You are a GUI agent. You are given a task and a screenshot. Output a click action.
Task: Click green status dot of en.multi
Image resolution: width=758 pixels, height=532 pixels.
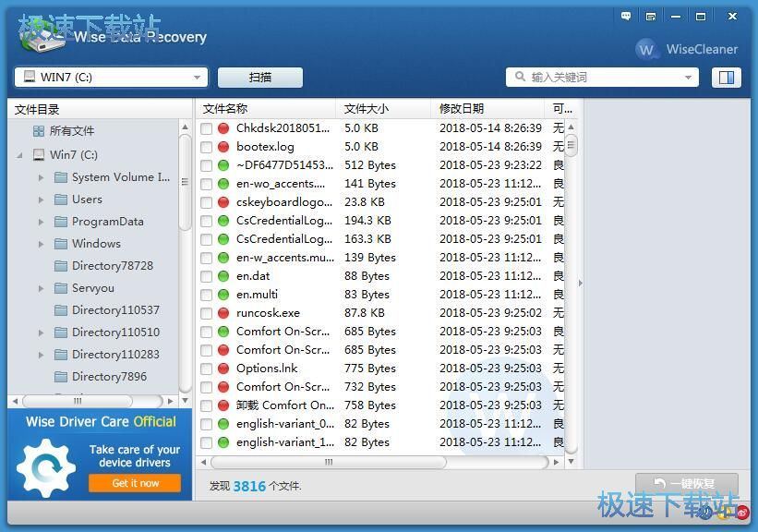click(x=223, y=295)
